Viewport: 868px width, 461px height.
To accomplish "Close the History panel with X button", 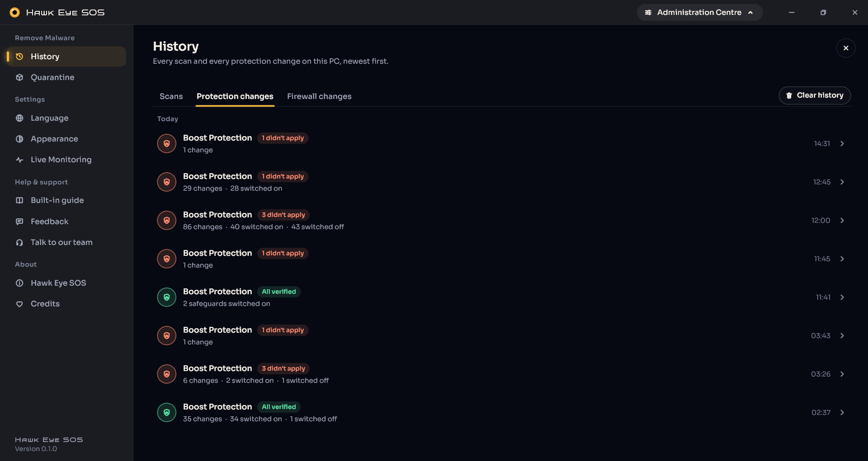I will [845, 48].
